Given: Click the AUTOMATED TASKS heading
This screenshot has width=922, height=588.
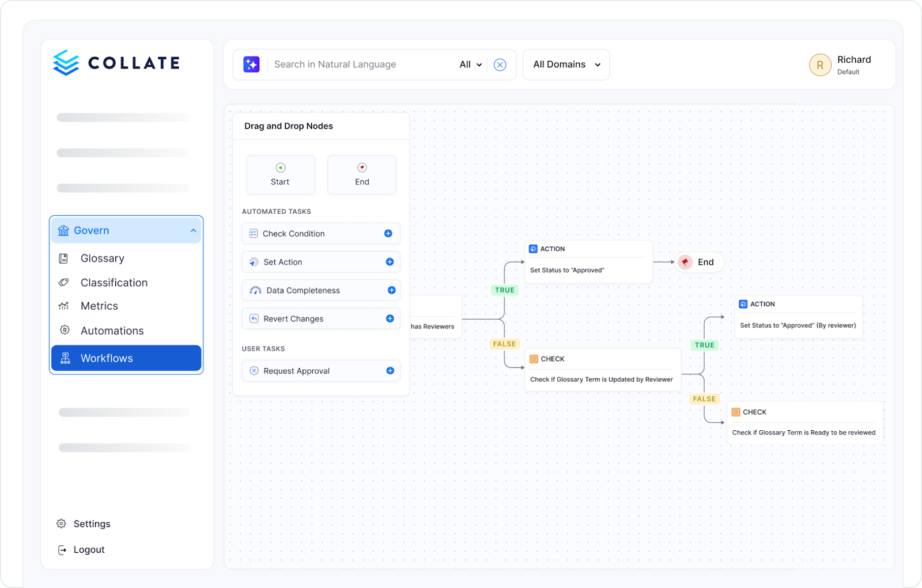Looking at the screenshot, I should click(x=277, y=211).
